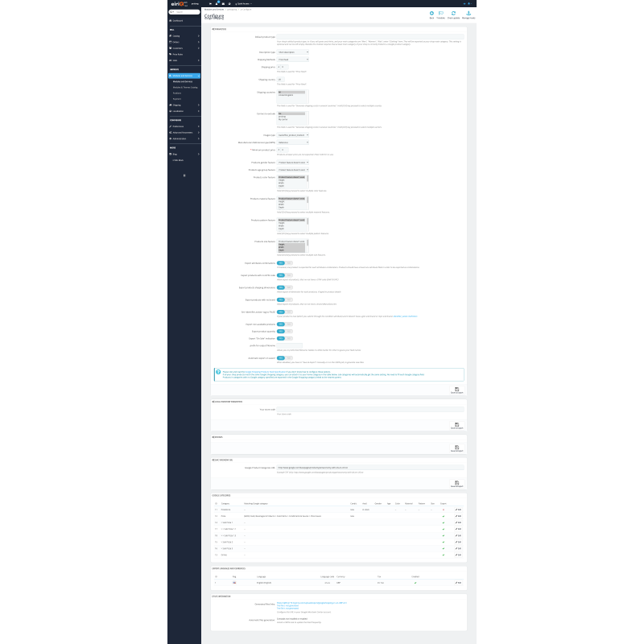Open the Catalog menu in the sidebar

pyautogui.click(x=177, y=35)
